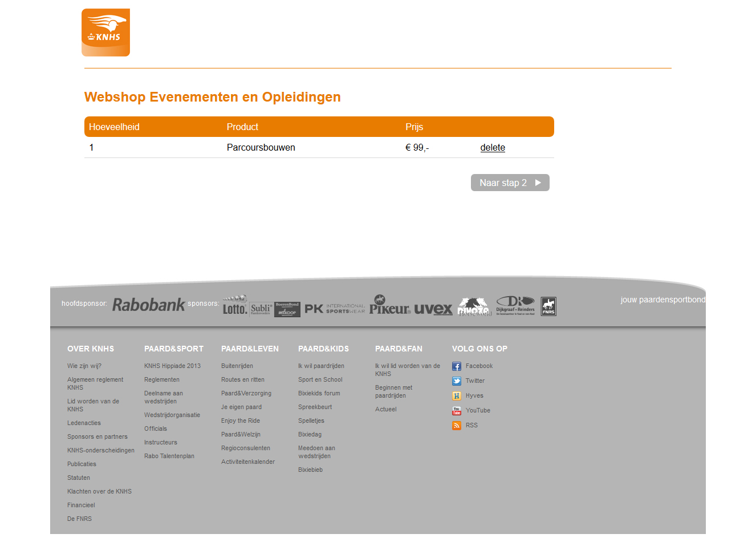Image resolution: width=756 pixels, height=554 pixels.
Task: Open the YouTube icon
Action: click(x=457, y=411)
